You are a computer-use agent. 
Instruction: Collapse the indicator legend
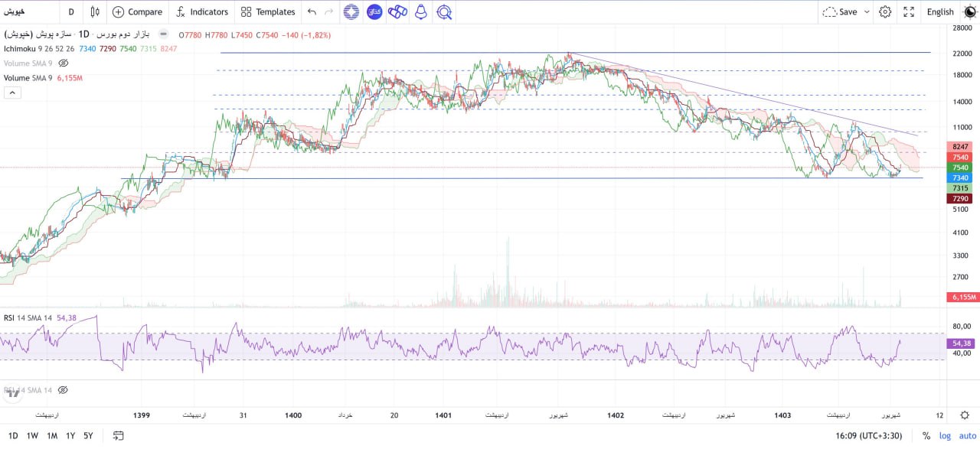point(12,93)
